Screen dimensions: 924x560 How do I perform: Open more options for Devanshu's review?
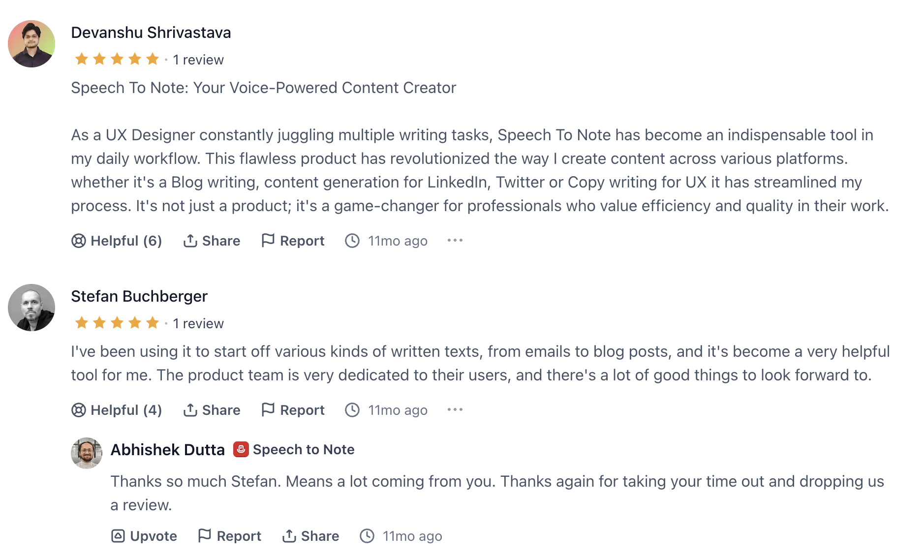[x=455, y=241]
